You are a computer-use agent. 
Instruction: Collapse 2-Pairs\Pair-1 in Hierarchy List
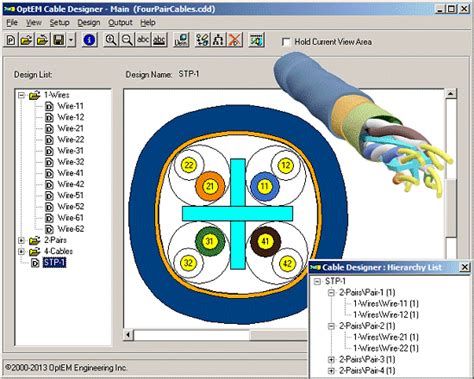coord(331,293)
